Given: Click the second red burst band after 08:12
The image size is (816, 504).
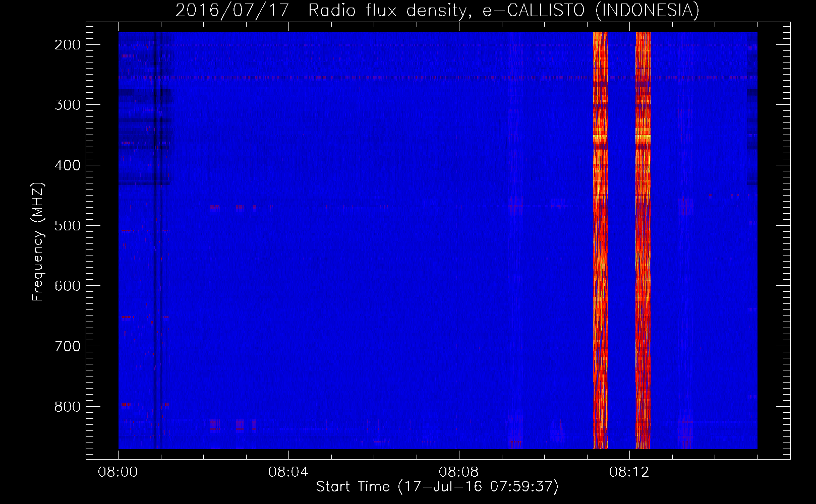Looking at the screenshot, I should [x=643, y=240].
